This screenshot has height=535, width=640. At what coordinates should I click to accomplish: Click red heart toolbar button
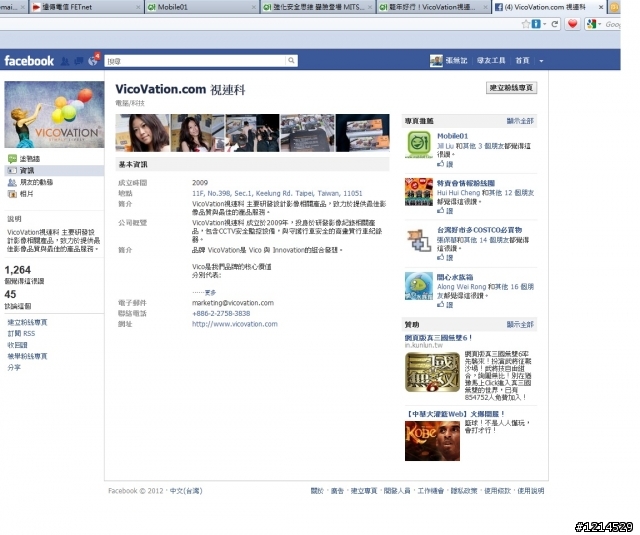pyautogui.click(x=572, y=24)
